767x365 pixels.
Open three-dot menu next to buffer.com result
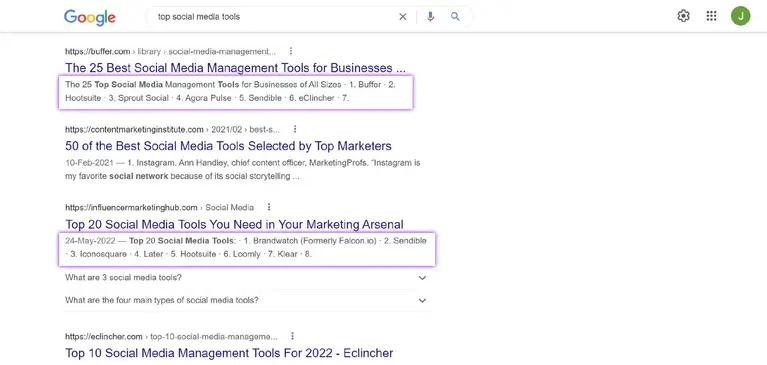[x=291, y=51]
